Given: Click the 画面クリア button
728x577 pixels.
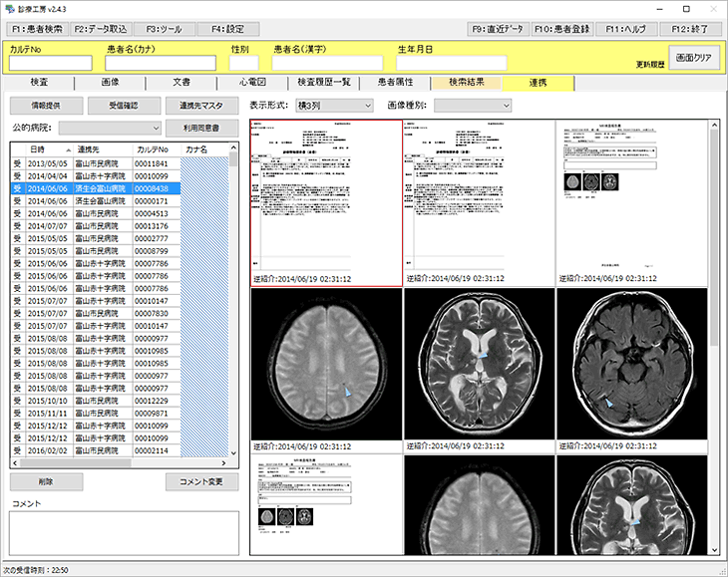Looking at the screenshot, I should tap(694, 58).
